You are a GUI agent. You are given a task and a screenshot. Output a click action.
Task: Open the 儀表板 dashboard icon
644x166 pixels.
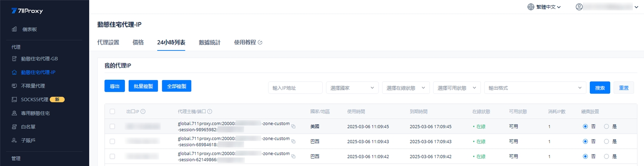pos(14,29)
